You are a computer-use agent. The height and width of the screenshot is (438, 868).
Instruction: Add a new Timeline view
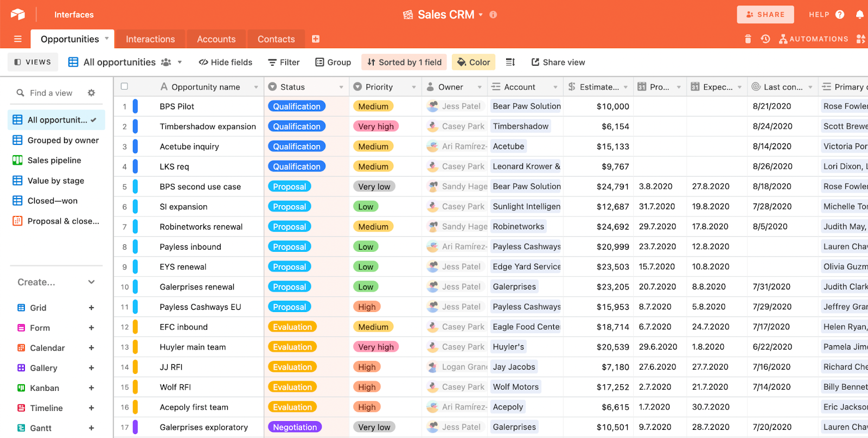(92, 408)
